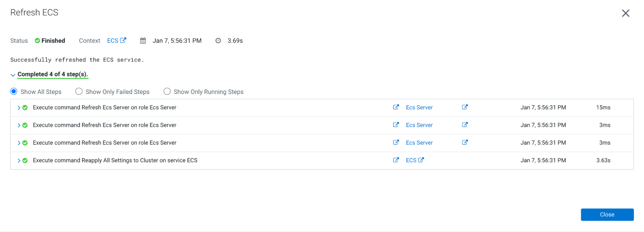Open the third row Ecs Server role link
Image resolution: width=644 pixels, height=232 pixels.
419,143
